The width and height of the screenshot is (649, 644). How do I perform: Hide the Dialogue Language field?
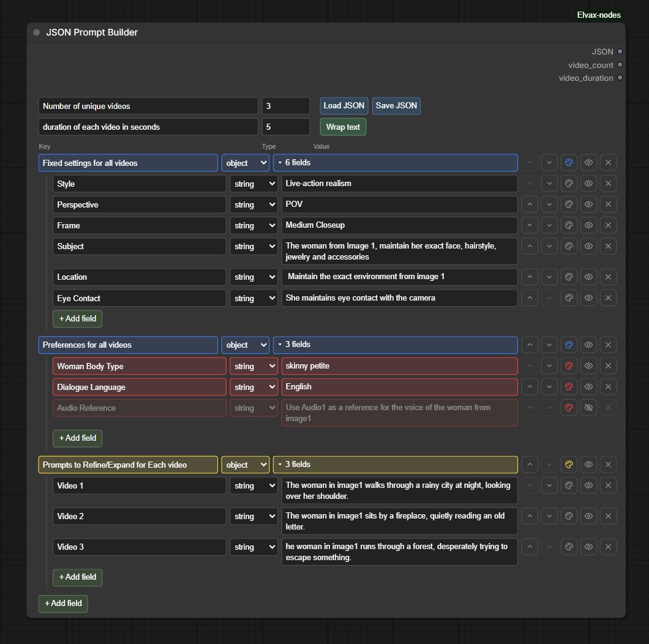coord(588,386)
